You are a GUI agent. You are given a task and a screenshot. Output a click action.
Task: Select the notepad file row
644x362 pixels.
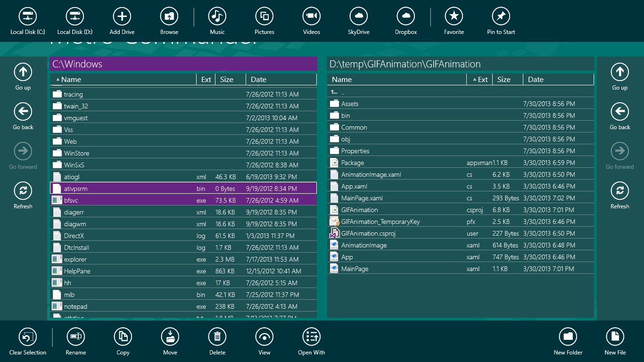tap(183, 306)
